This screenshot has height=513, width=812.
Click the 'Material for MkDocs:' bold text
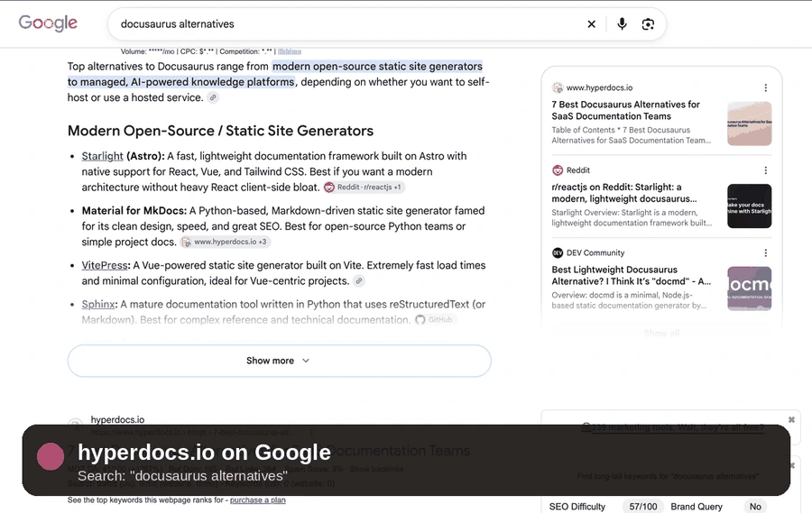[x=134, y=211]
